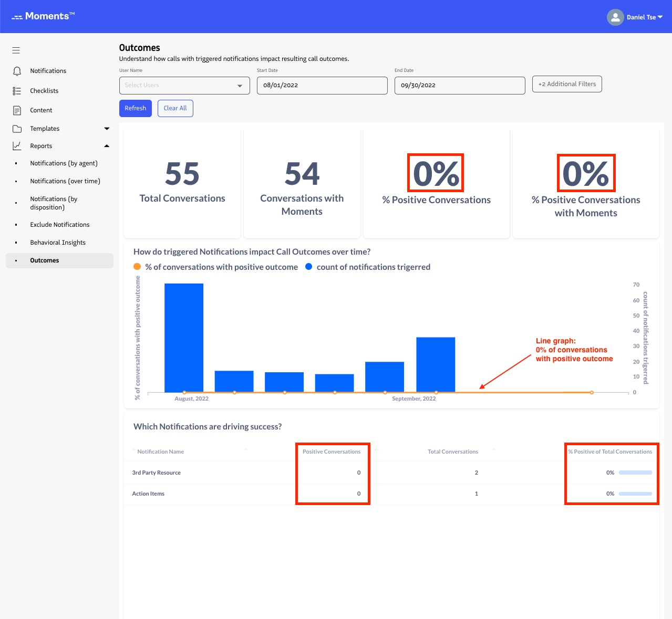
Task: Click 3rd Party Resource percent progress bar
Action: coord(635,473)
